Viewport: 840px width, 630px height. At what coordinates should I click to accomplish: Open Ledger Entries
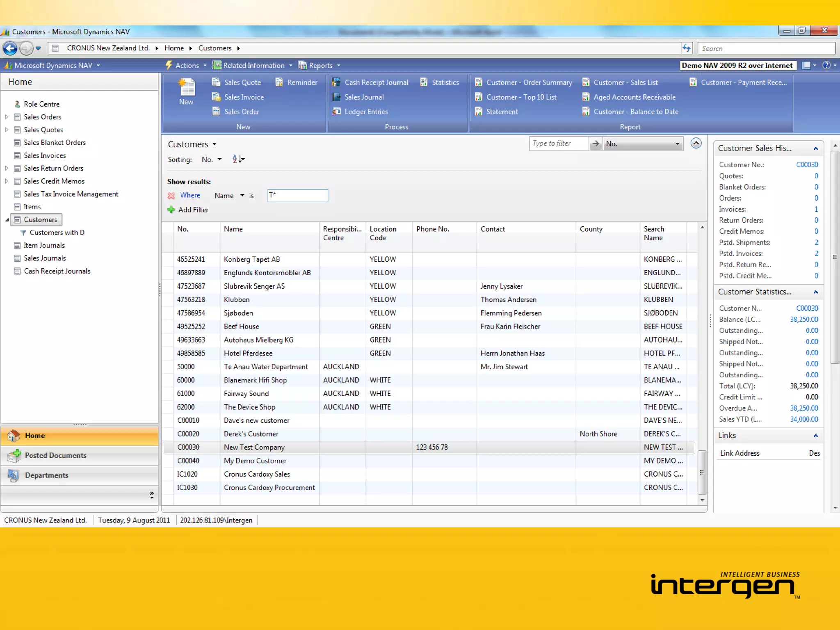[360, 112]
